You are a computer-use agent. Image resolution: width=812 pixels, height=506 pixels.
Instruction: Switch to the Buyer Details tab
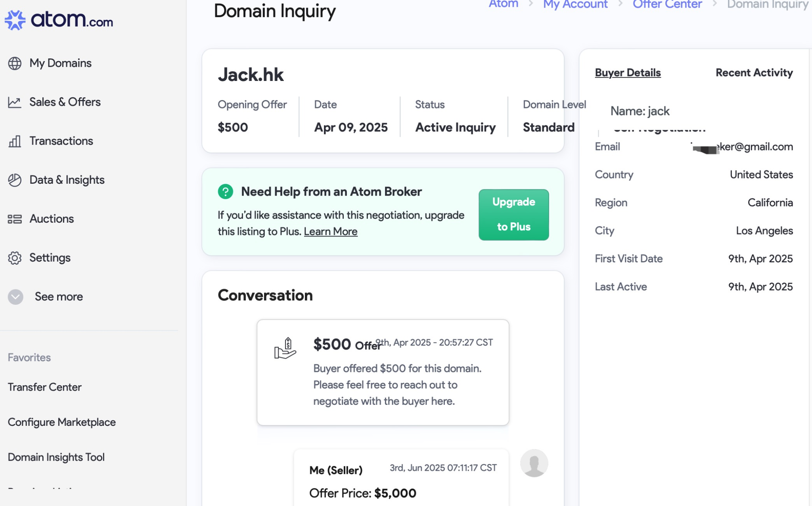628,73
